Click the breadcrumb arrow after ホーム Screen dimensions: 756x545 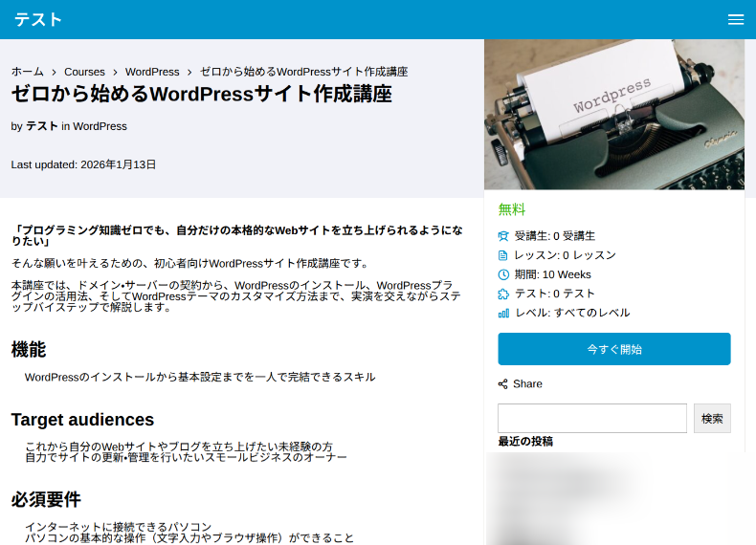click(x=54, y=73)
